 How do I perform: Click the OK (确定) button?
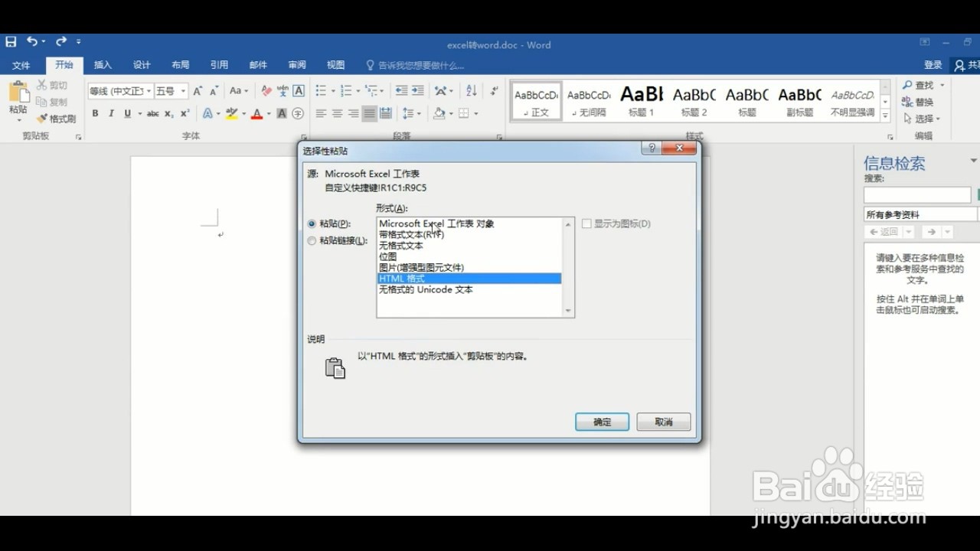(x=603, y=422)
